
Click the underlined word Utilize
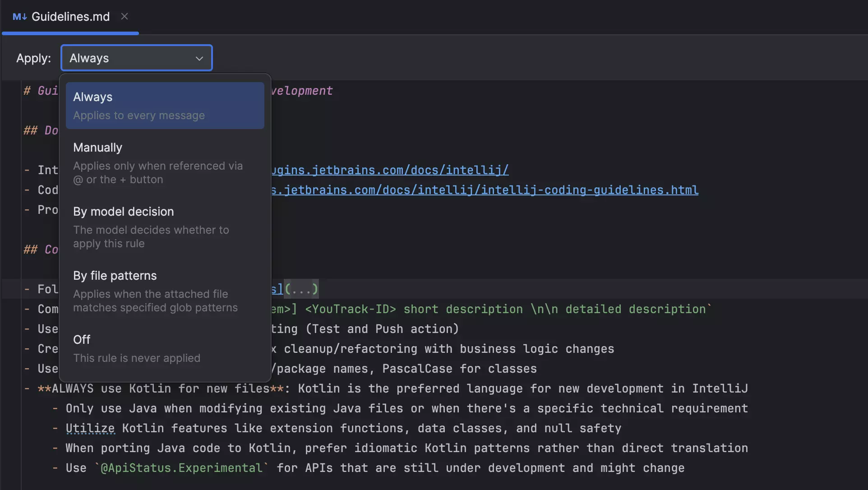90,428
